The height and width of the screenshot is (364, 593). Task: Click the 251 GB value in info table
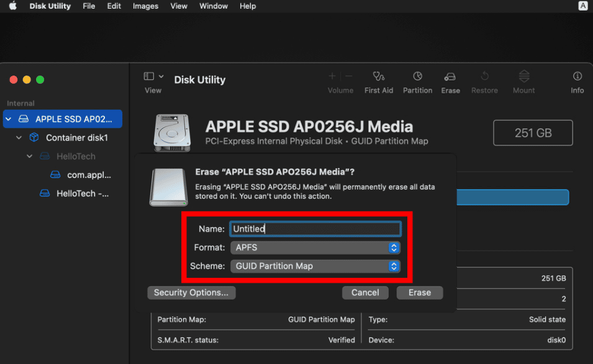pyautogui.click(x=554, y=278)
